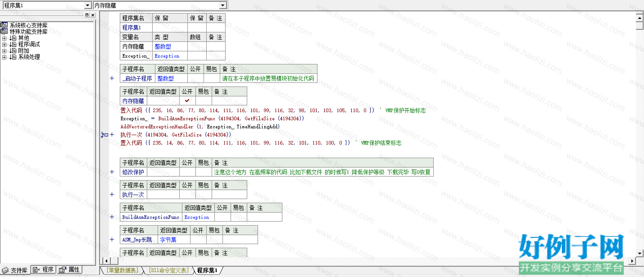Click the horizontal scrollbar thumb
Viewport: 644px width, 277px height.
(x=114, y=261)
